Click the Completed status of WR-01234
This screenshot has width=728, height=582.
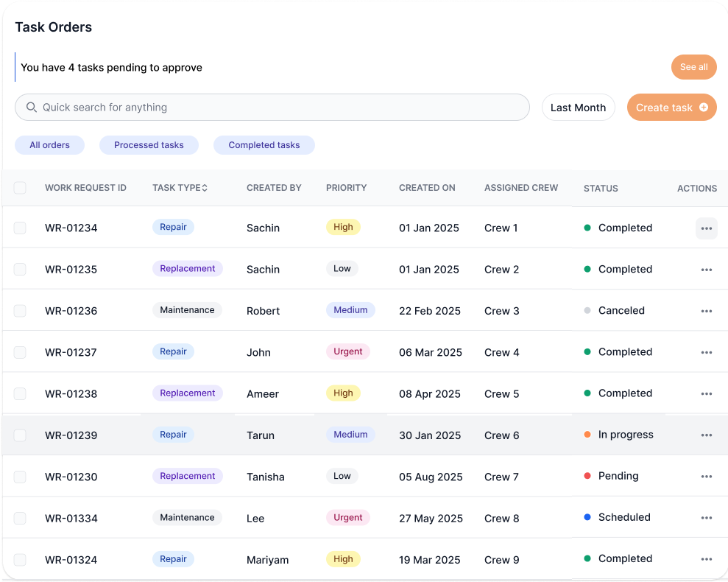[618, 228]
